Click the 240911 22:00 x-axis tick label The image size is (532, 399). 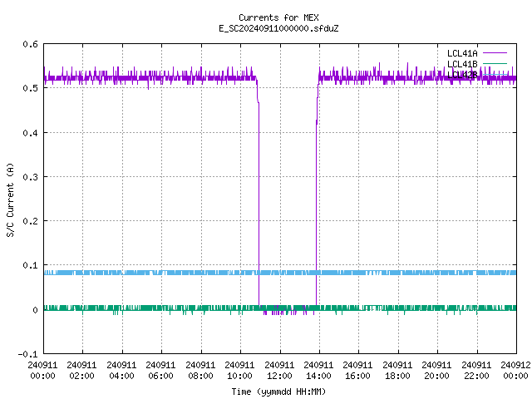point(476,371)
